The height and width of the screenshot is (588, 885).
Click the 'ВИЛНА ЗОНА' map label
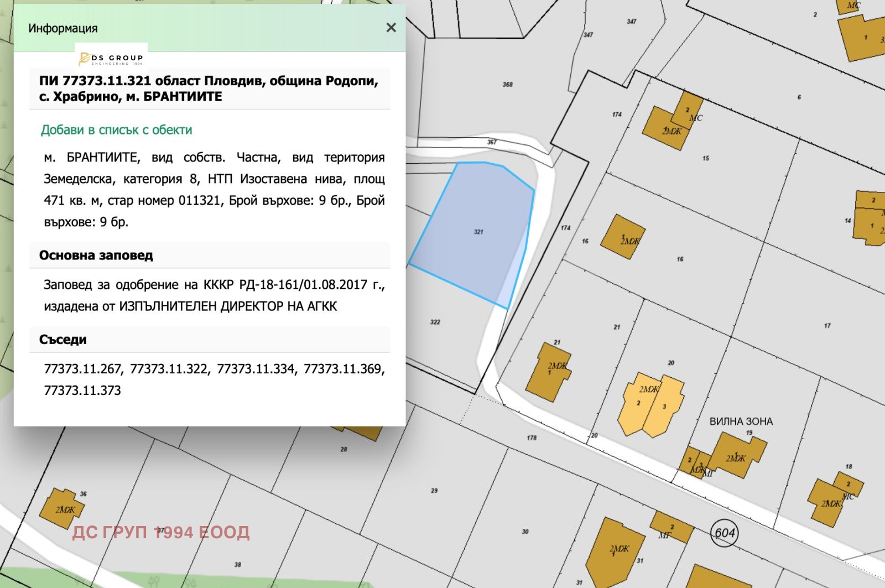[741, 422]
